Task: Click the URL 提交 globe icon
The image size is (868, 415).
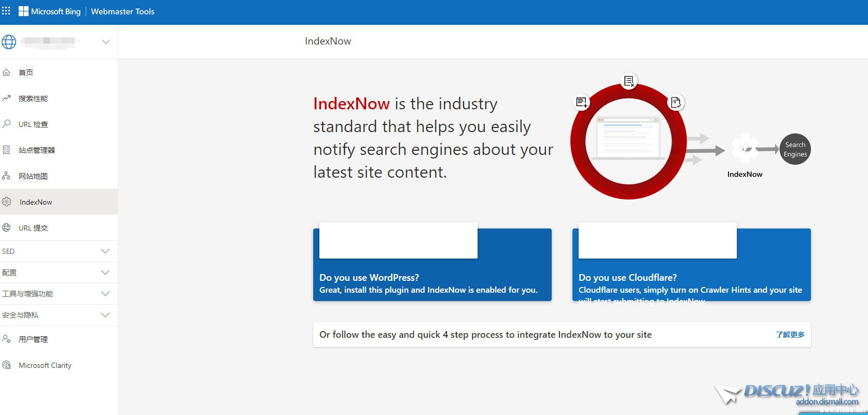Action: (6, 227)
